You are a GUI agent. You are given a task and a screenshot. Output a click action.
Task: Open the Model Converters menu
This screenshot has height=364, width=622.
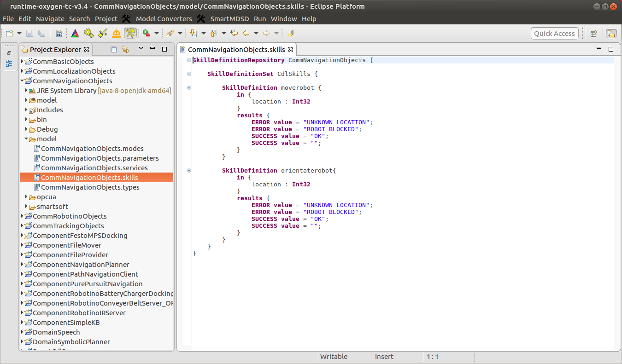(x=164, y=19)
